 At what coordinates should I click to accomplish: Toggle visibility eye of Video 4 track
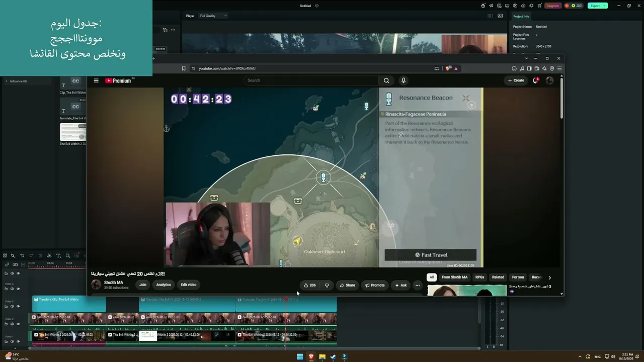point(18,289)
